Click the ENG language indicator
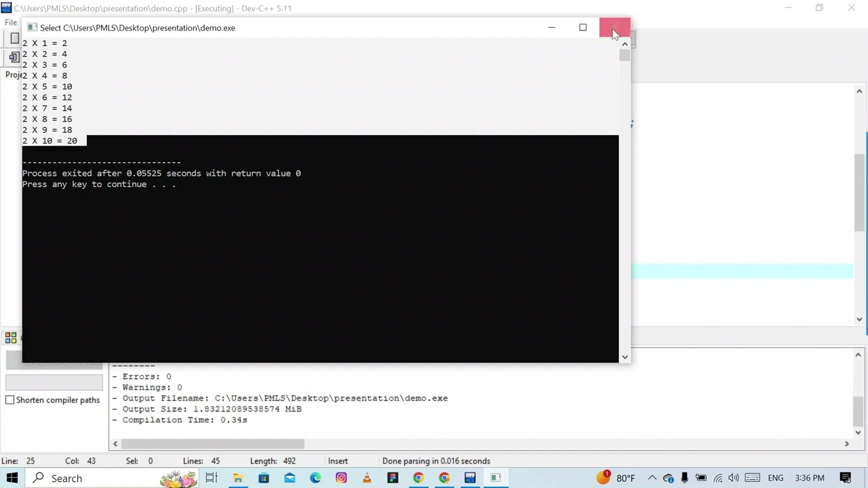Image resolution: width=868 pixels, height=488 pixels. 776,478
